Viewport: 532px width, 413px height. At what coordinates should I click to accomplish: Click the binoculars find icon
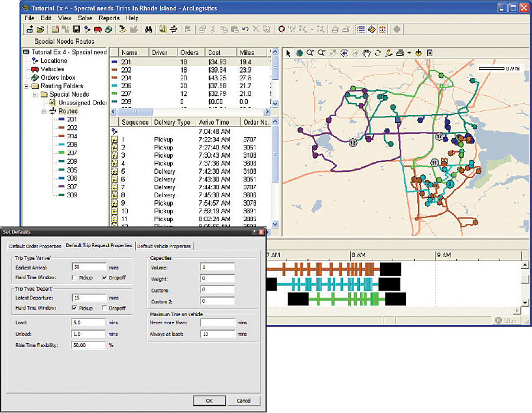click(x=150, y=28)
